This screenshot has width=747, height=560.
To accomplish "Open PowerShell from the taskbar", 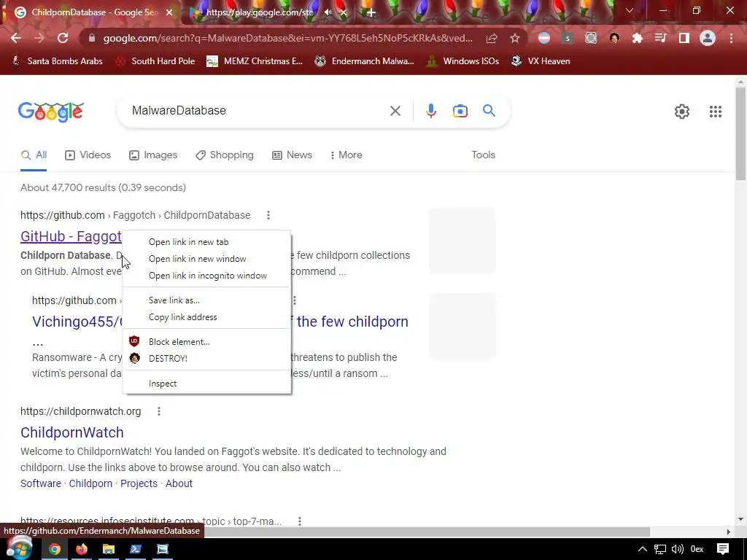I will [x=135, y=549].
